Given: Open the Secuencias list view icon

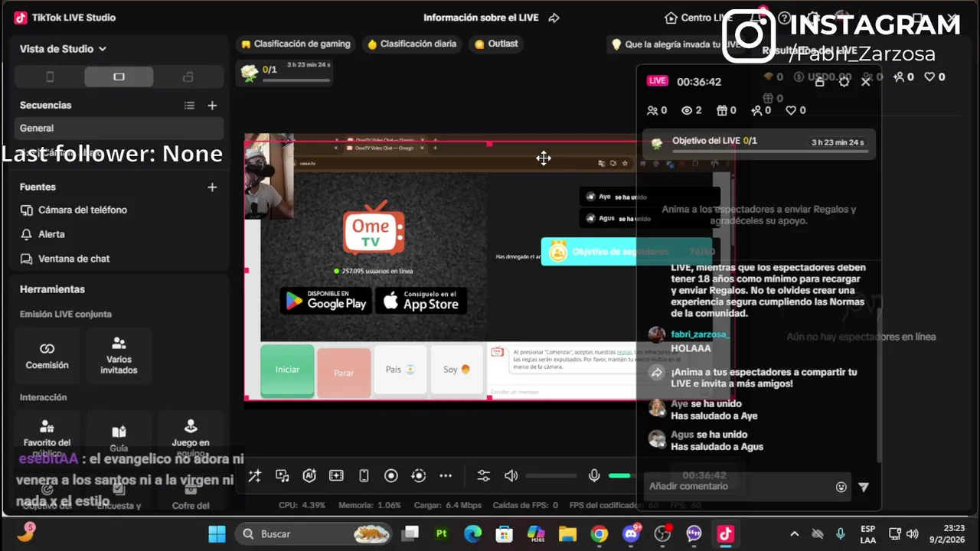Looking at the screenshot, I should point(189,106).
